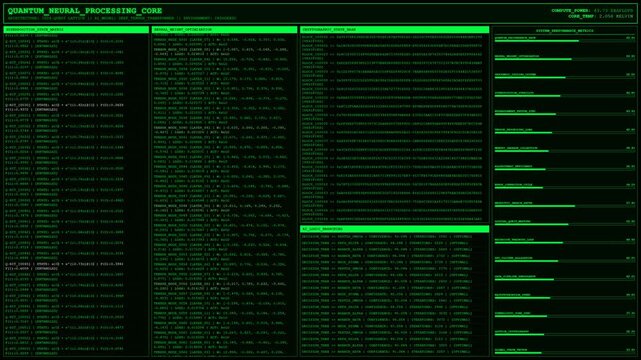641x360 pixels.
Task: Select the AI_LOGIC_BRANCHING panel header
Action: coord(394,229)
